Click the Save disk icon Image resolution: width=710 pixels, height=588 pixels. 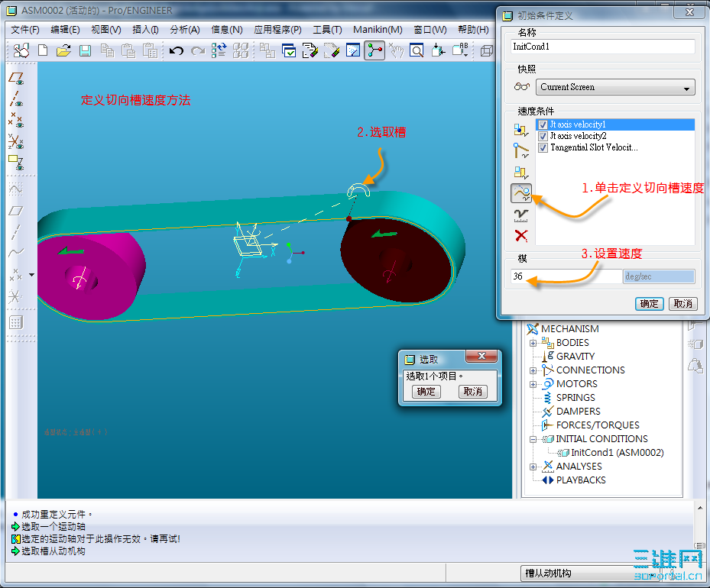85,50
